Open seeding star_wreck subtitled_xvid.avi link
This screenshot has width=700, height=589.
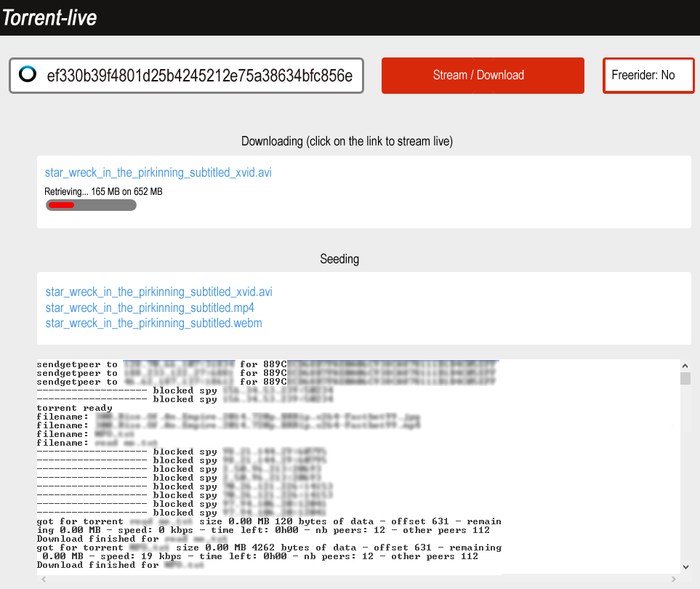click(x=158, y=292)
